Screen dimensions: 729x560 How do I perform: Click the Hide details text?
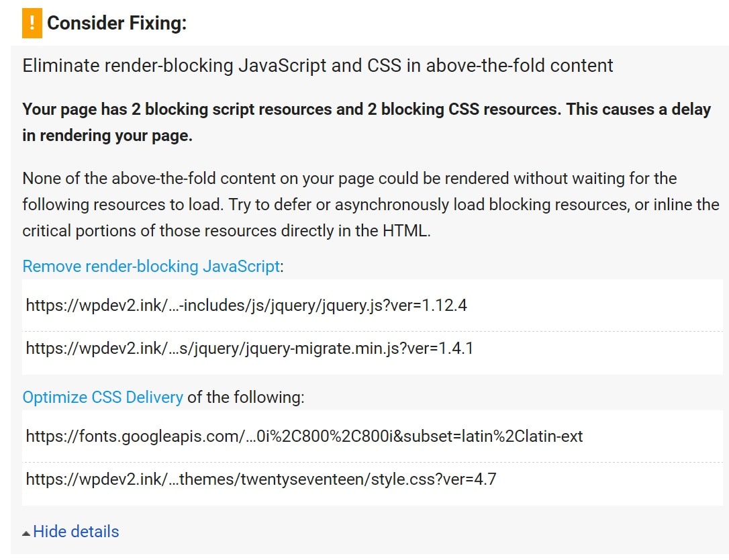tap(77, 531)
